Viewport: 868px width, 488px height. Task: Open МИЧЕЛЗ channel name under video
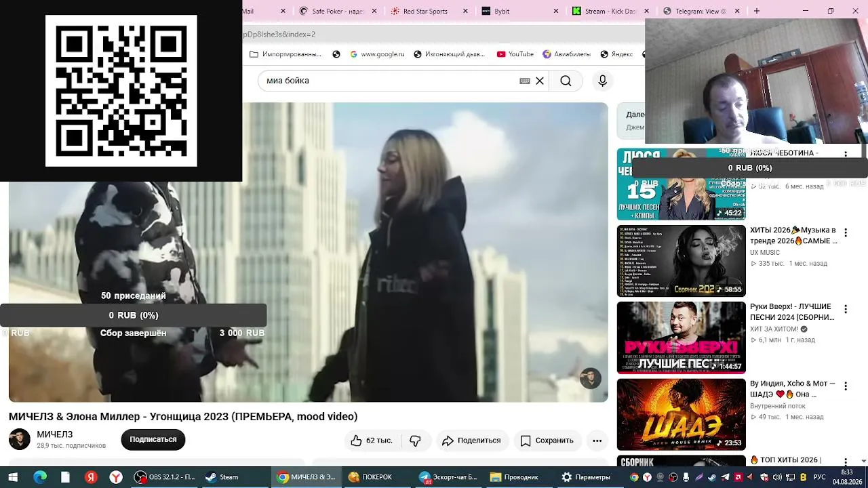click(55, 434)
